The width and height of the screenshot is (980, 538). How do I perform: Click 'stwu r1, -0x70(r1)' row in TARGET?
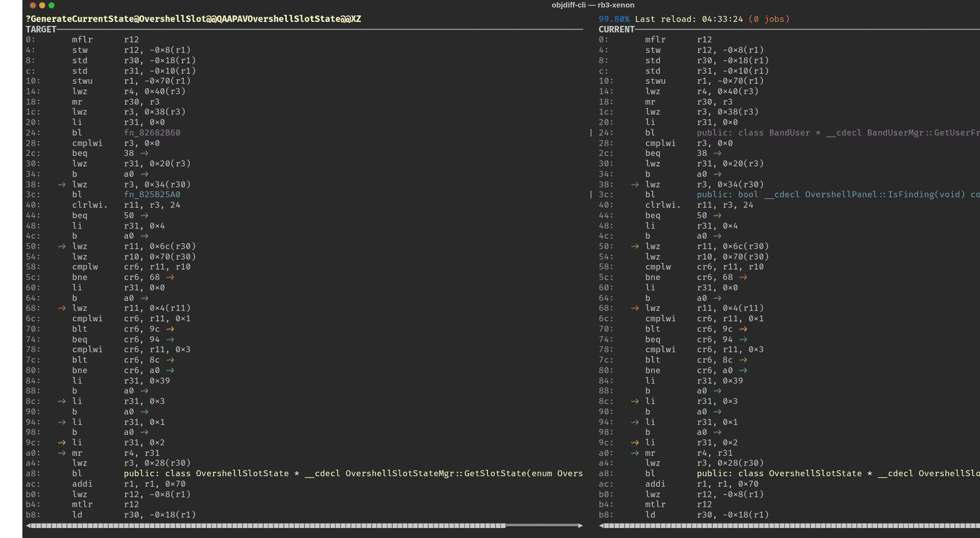(x=108, y=81)
